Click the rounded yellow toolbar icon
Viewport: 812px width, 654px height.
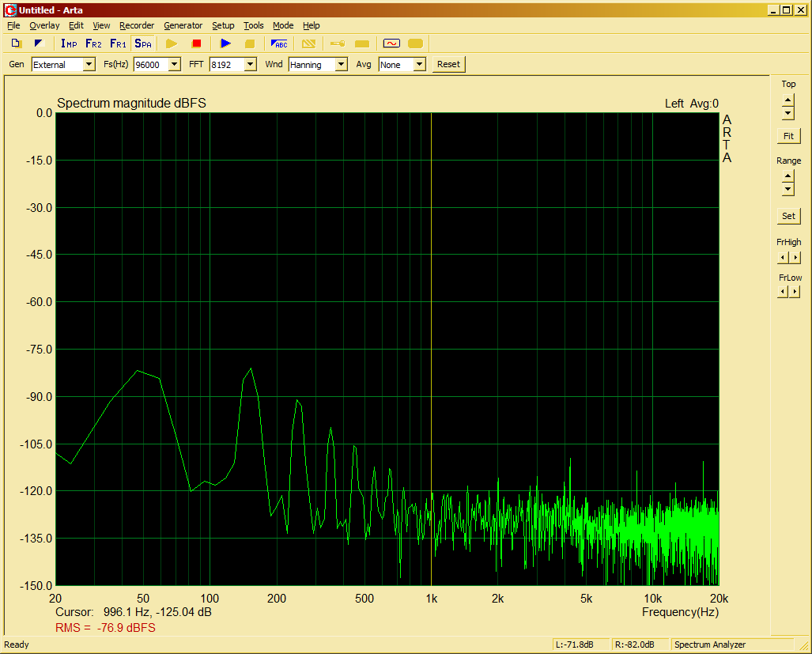point(415,43)
